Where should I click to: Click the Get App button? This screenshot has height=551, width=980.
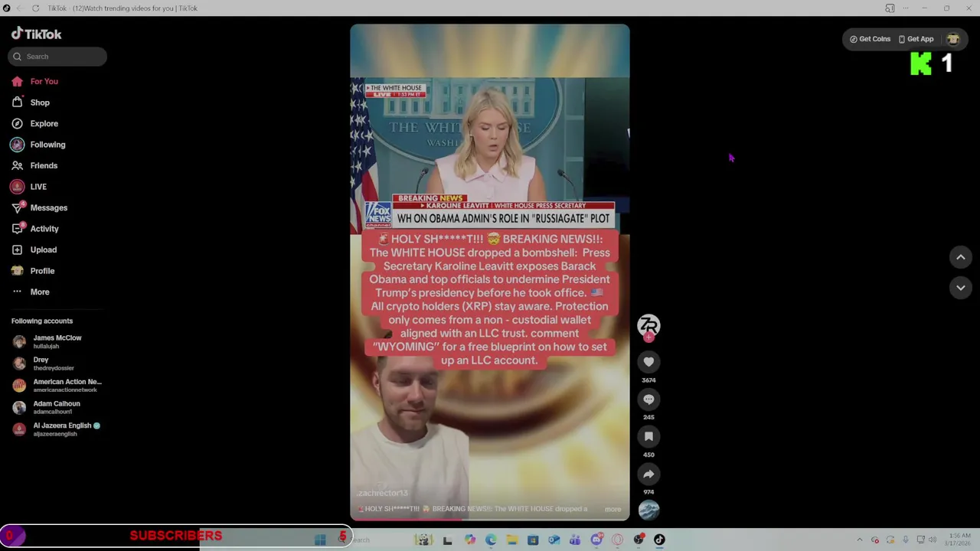point(916,39)
